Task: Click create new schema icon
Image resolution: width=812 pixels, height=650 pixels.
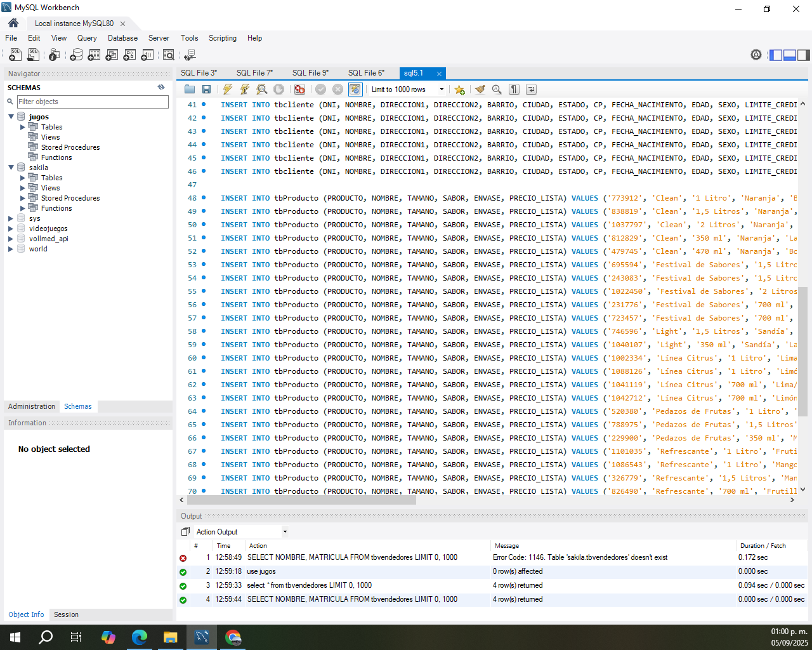Action: pyautogui.click(x=76, y=55)
